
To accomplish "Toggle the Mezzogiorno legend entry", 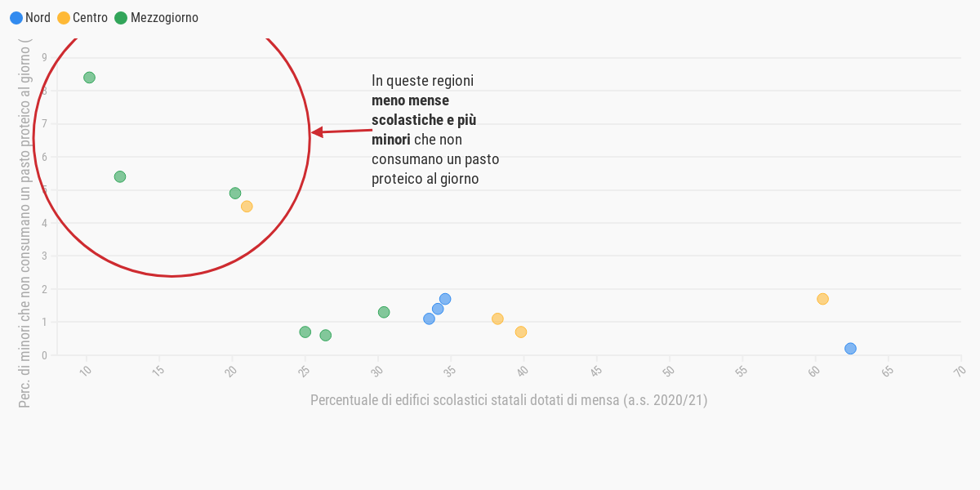I will tap(156, 18).
